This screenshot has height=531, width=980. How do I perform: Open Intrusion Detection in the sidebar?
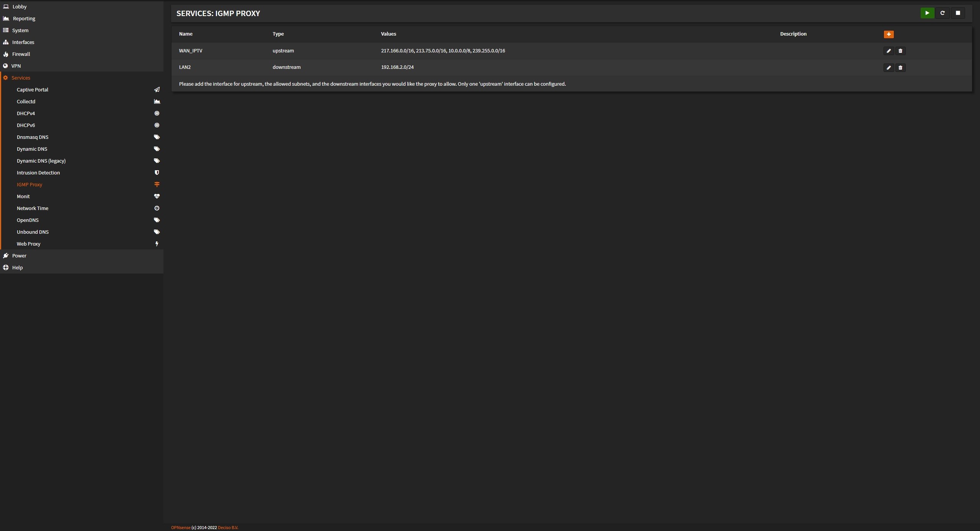tap(38, 173)
